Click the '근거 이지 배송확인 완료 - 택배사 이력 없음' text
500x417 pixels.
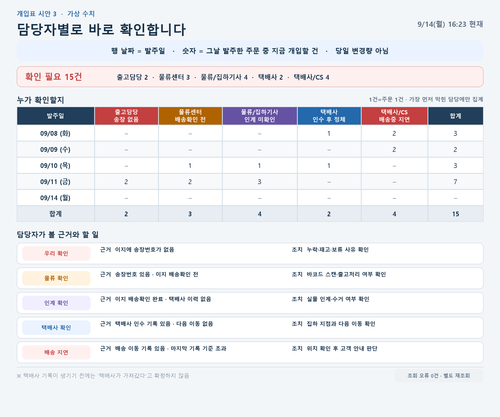pyautogui.click(x=155, y=299)
